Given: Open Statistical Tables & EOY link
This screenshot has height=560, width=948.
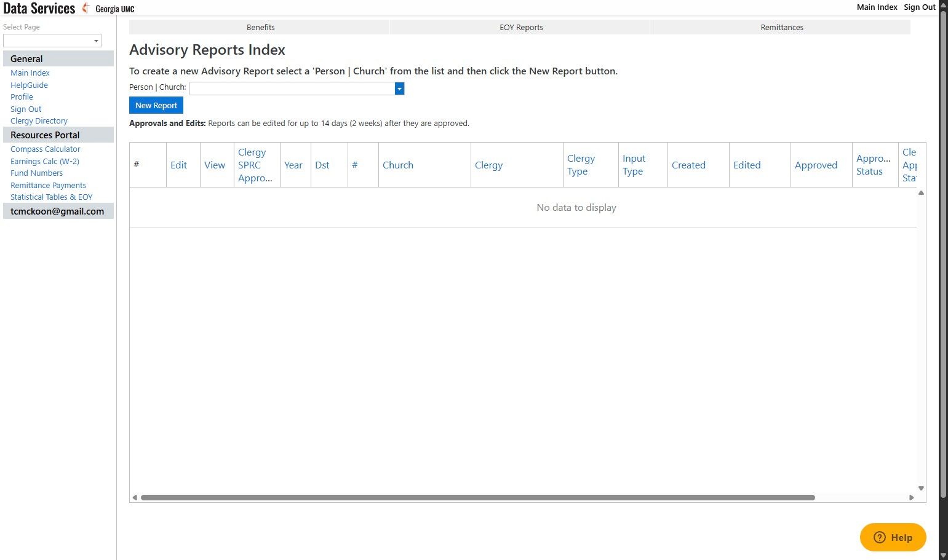Looking at the screenshot, I should point(52,197).
